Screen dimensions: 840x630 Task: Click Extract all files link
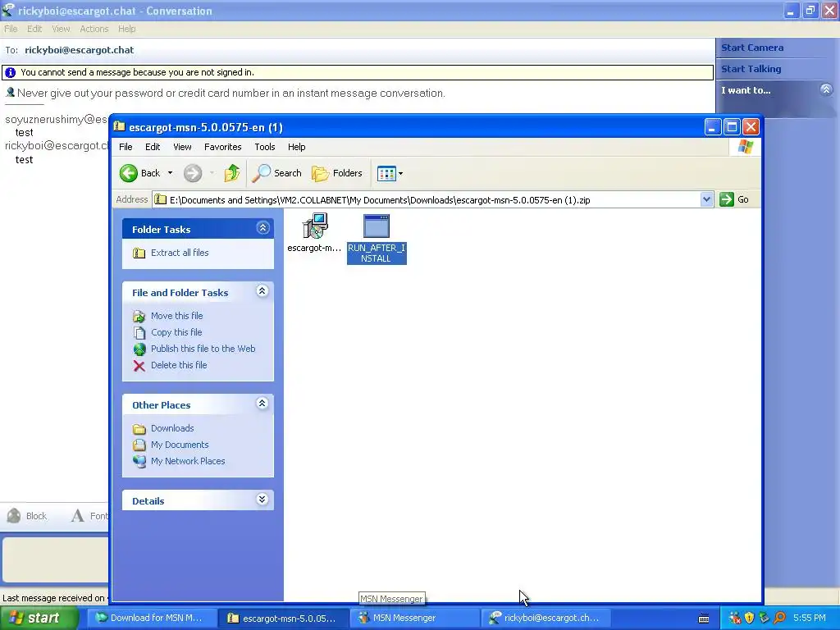tap(180, 253)
